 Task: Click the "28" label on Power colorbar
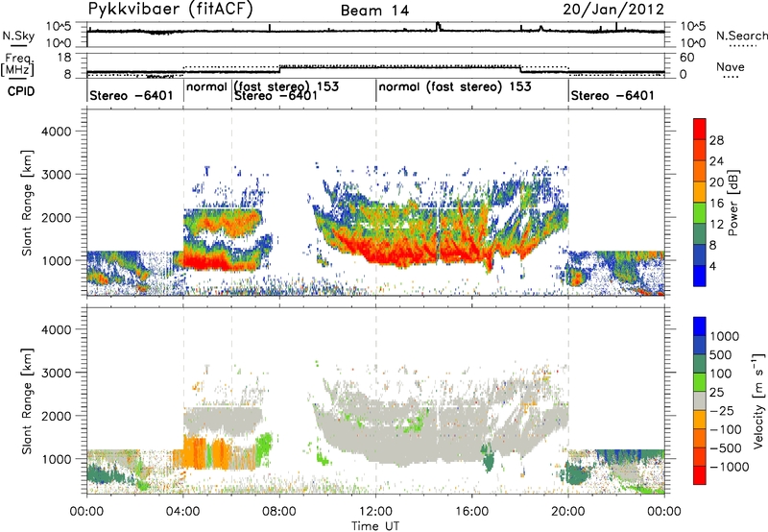716,140
